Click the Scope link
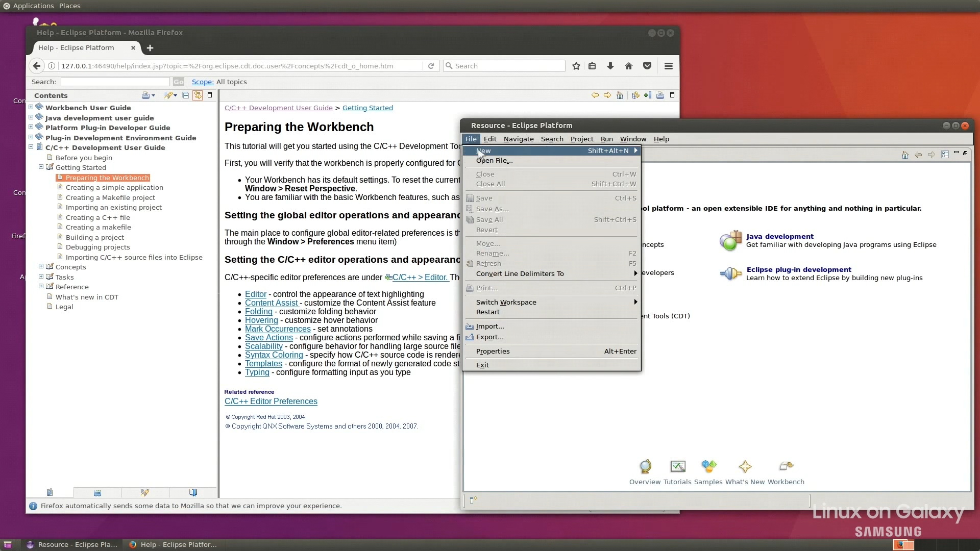980x551 pixels. click(x=203, y=82)
